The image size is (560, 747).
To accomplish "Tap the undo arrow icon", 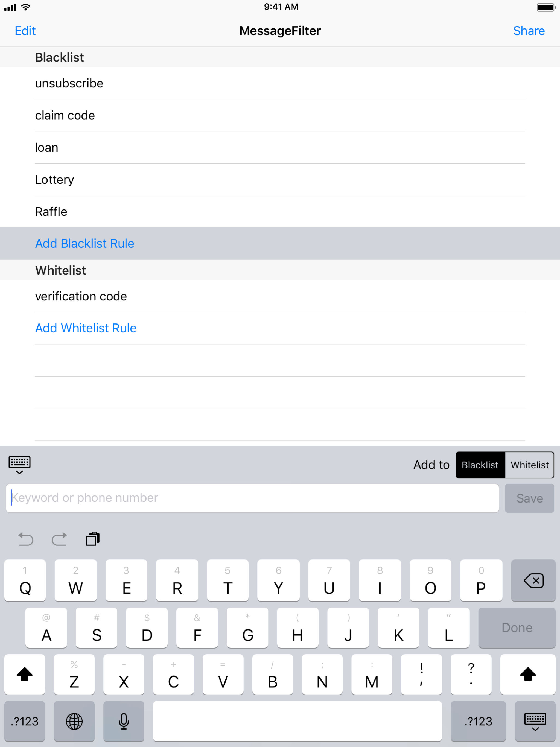I will click(26, 539).
